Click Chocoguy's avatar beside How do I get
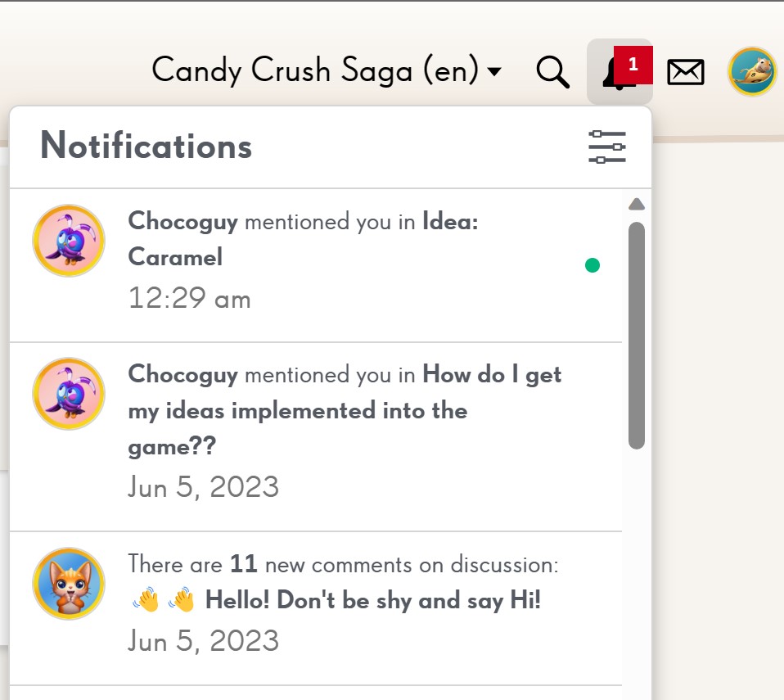This screenshot has width=784, height=700. click(69, 394)
